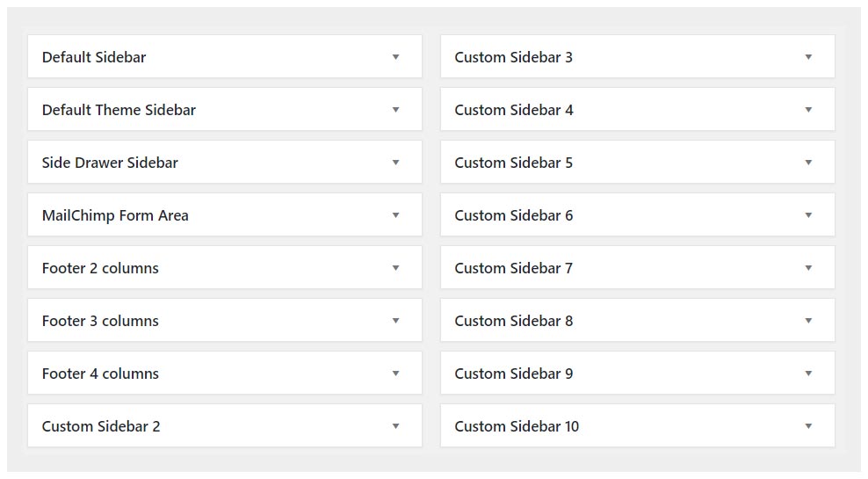
Task: Toggle Custom Sidebar 4 arrow
Action: pos(808,110)
